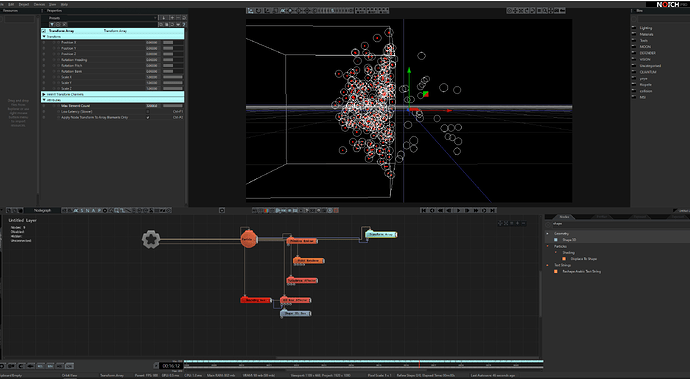Uncheck Apply Node Transform To Array Elements Only
Screen dimensions: 690x379
148,118
